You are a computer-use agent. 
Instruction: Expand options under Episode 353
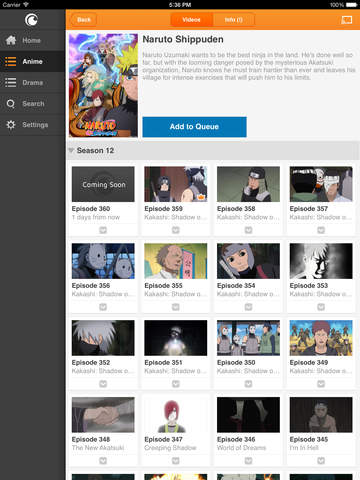[321, 307]
